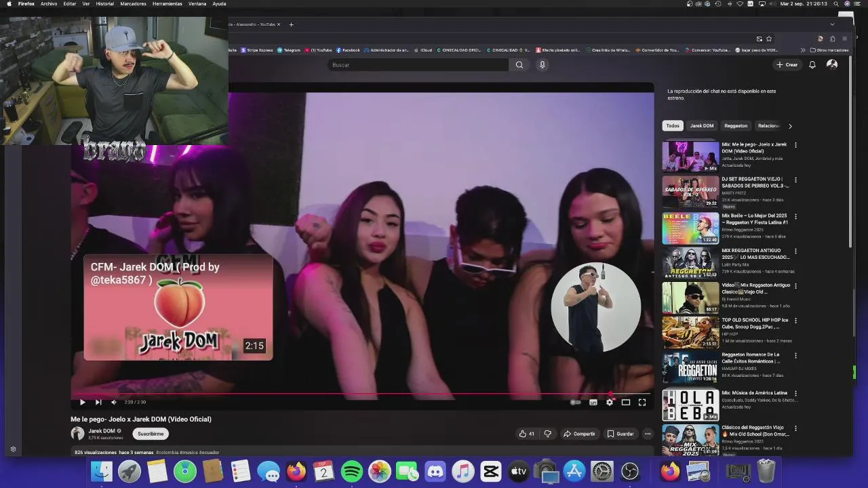The image size is (868, 488).
Task: Bookmark this page with star icon
Action: click(769, 39)
